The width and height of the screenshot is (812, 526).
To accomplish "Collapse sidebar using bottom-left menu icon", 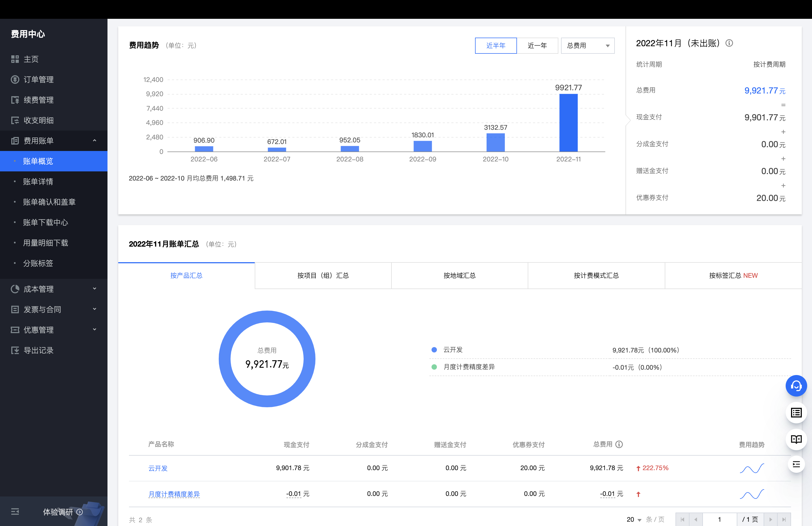I will pyautogui.click(x=15, y=511).
